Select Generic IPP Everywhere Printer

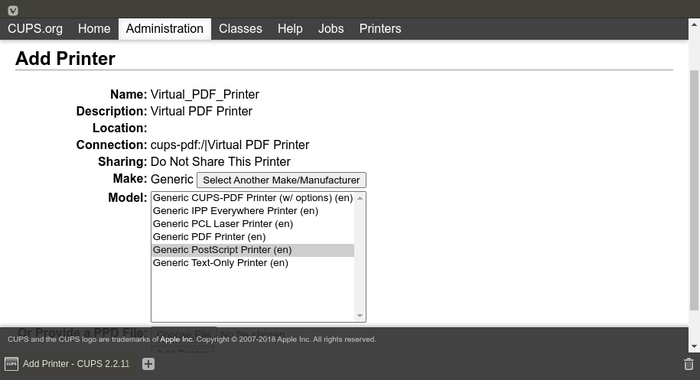(x=253, y=211)
